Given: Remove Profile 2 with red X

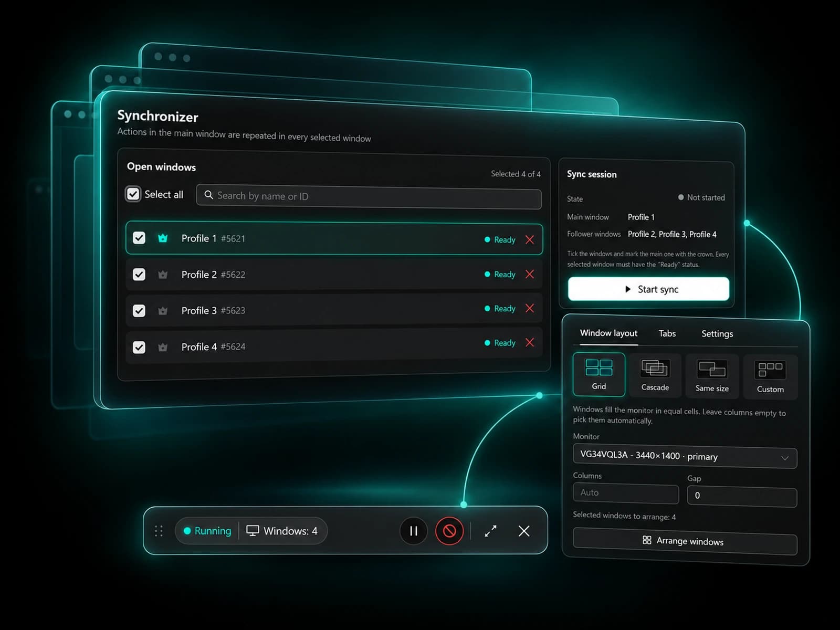Looking at the screenshot, I should click(x=530, y=274).
